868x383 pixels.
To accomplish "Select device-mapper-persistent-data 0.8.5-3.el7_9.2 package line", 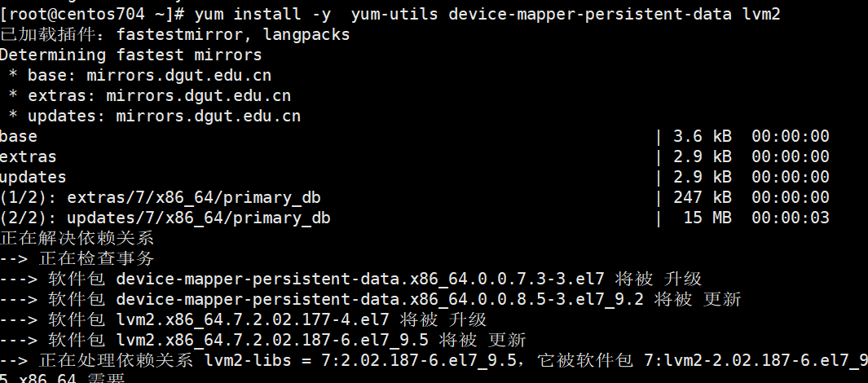I will pyautogui.click(x=370, y=299).
